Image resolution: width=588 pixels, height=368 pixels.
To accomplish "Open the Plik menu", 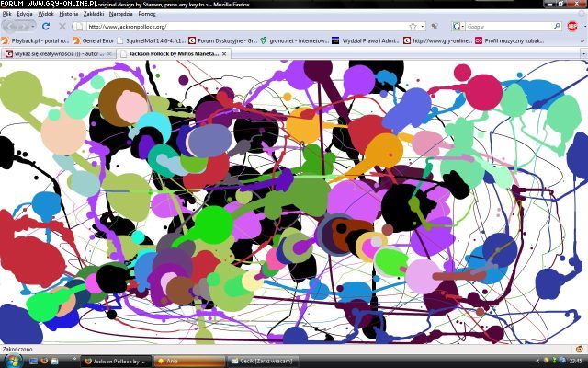I will coord(6,14).
